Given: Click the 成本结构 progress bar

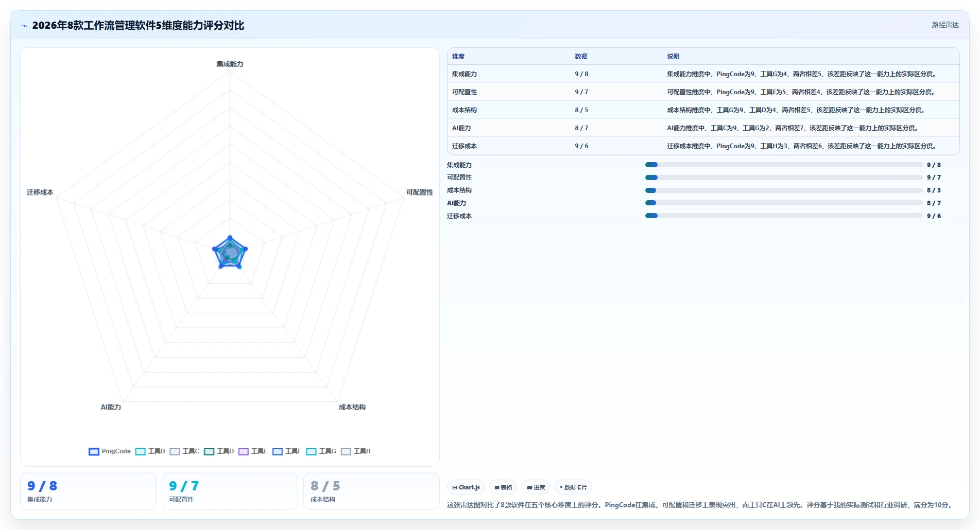Looking at the screenshot, I should coord(784,190).
